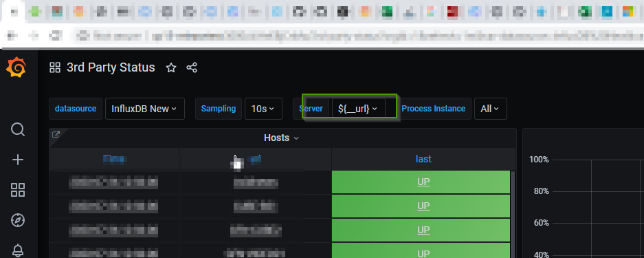The width and height of the screenshot is (644, 258).
Task: Click the 3rd Party Status title
Action: tap(111, 67)
